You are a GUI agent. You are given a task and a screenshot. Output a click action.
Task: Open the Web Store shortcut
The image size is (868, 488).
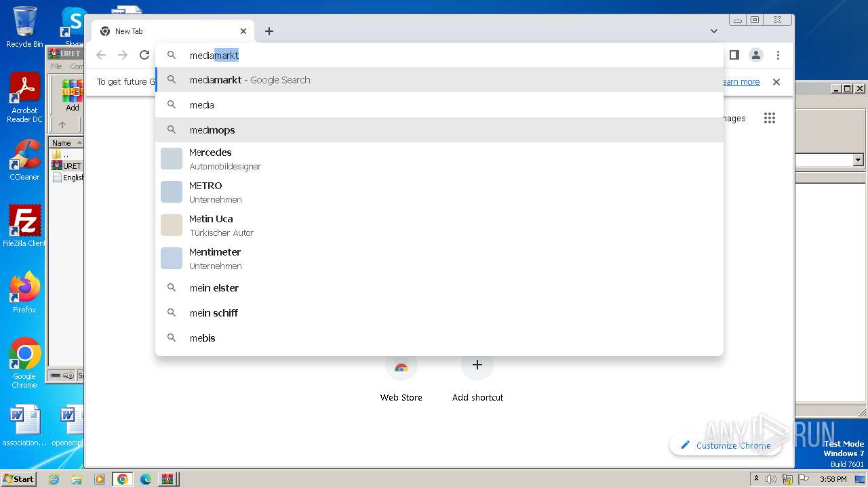click(x=401, y=377)
